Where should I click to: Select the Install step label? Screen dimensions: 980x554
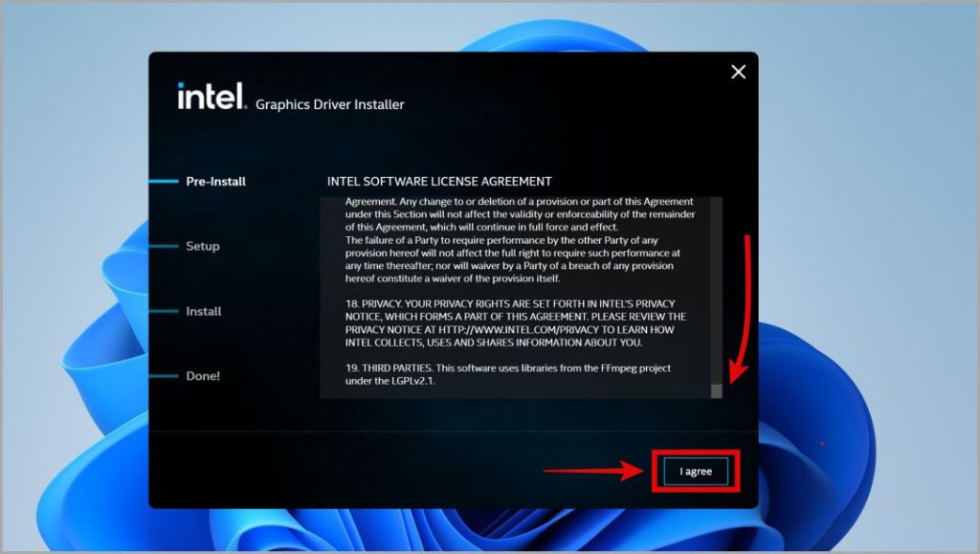(x=204, y=311)
